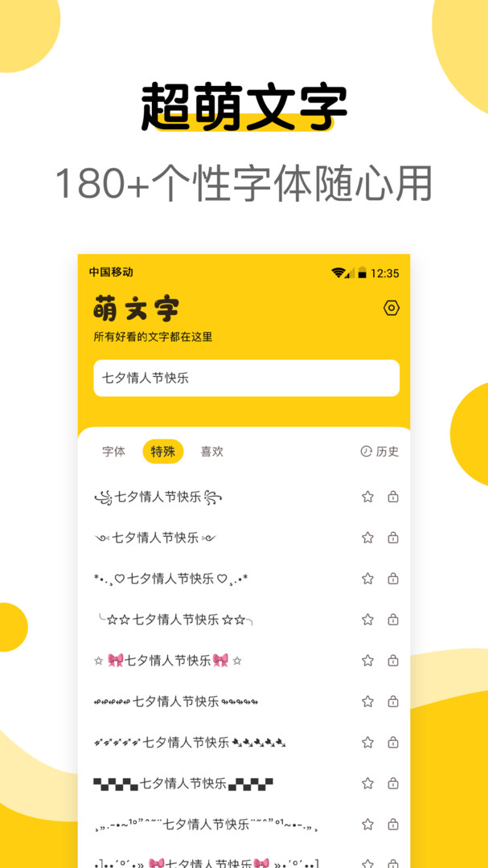Screen dimensions: 488x868
Task: Tap the WiFi signal status icon
Action: (338, 273)
